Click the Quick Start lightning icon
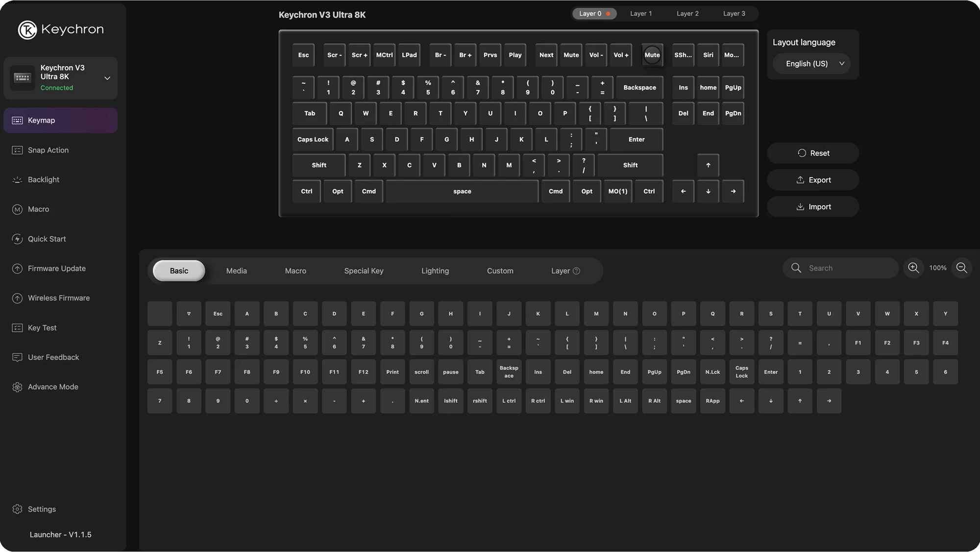Screen dimensions: 980x552 17,239
